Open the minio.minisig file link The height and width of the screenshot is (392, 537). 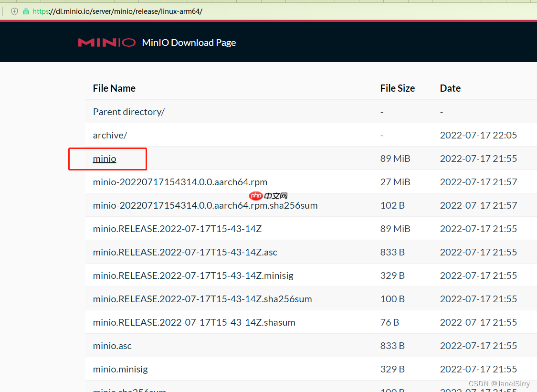click(120, 369)
